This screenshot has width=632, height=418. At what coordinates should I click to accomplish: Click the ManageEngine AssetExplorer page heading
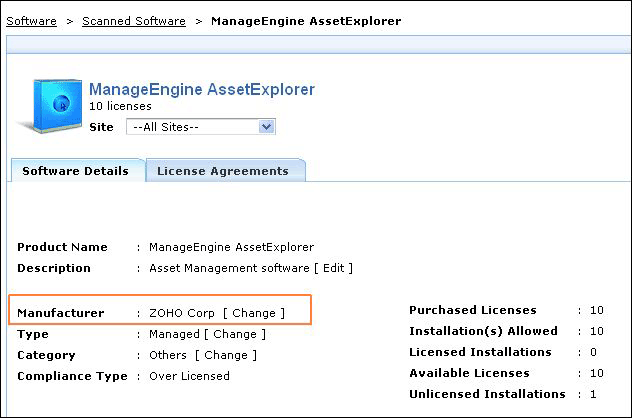click(202, 89)
